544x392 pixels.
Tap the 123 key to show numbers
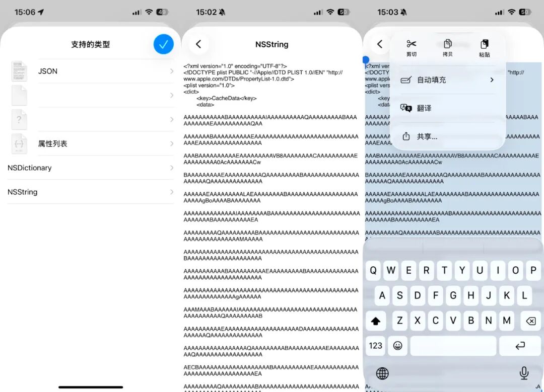tap(375, 346)
